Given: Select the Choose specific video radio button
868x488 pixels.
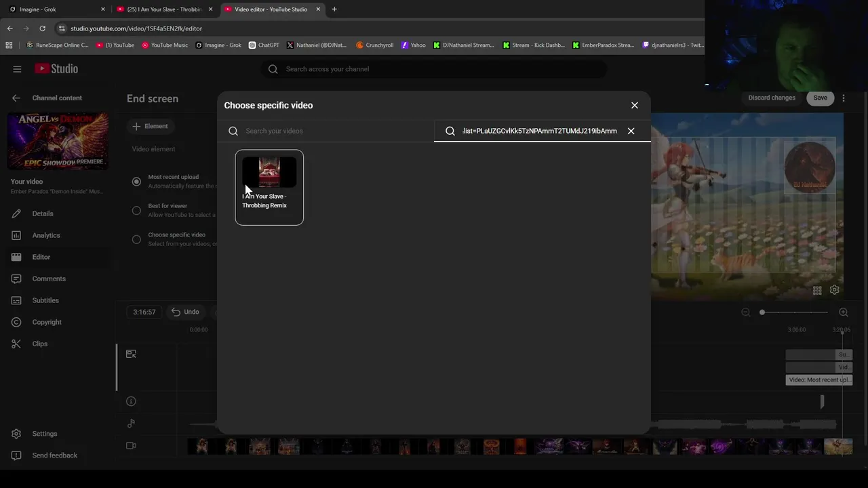Looking at the screenshot, I should coord(136,239).
